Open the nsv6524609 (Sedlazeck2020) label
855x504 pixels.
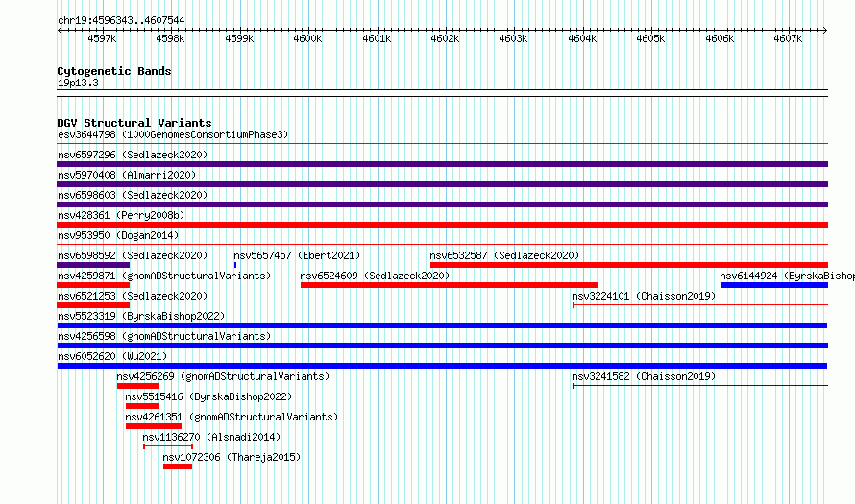tap(375, 276)
